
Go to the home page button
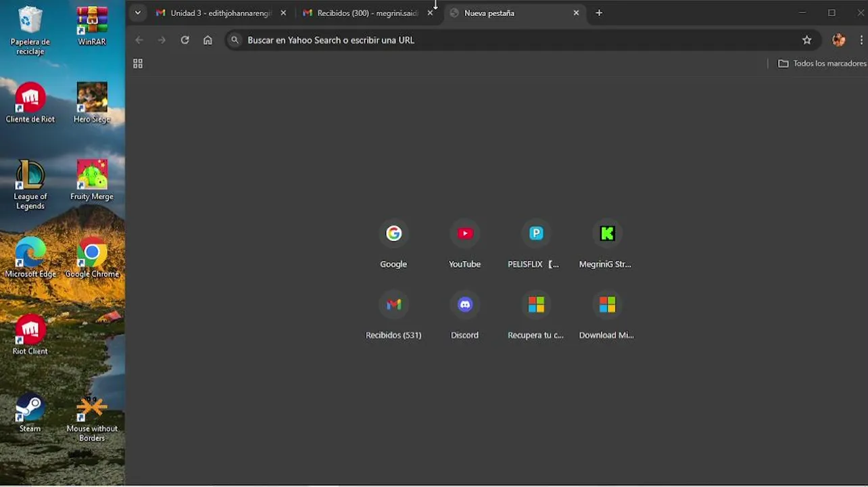tap(208, 40)
